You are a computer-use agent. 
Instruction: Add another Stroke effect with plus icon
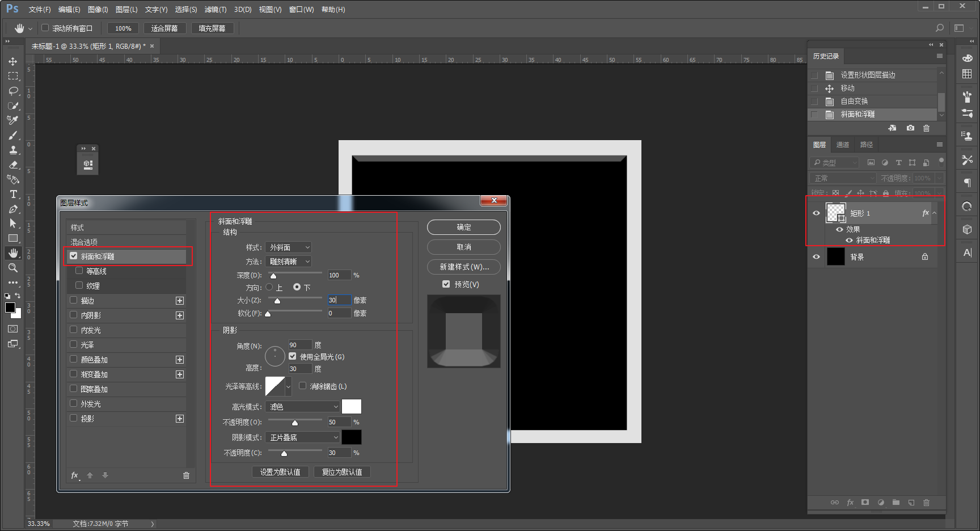[x=180, y=301]
